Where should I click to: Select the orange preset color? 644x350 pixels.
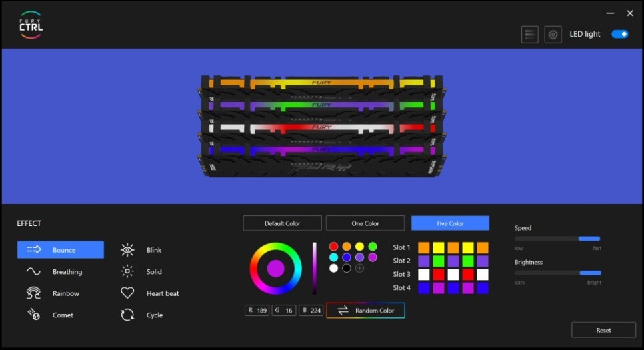point(347,247)
